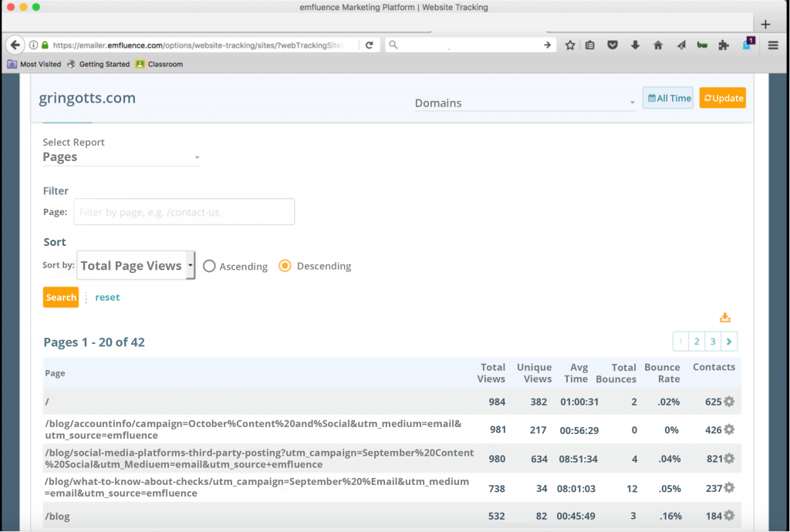Click the export/download icon above the Pages table
This screenshot has height=532, width=790.
point(724,317)
